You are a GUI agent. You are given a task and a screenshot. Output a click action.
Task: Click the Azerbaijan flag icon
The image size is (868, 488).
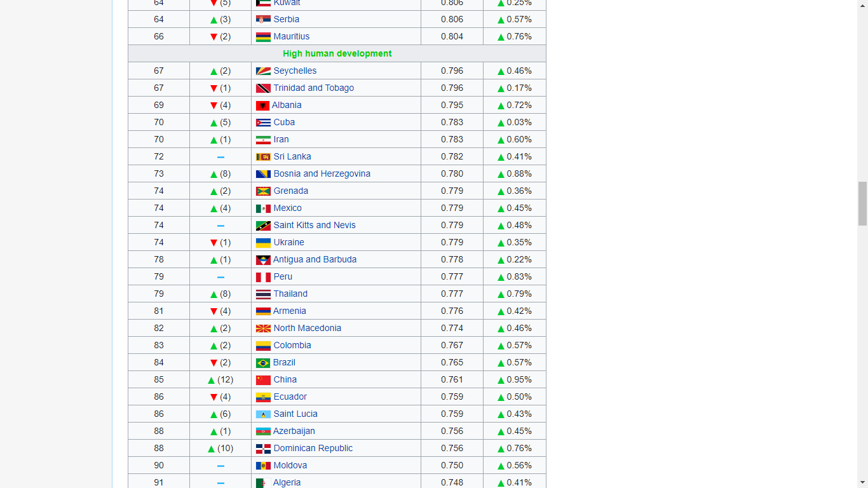tap(263, 431)
